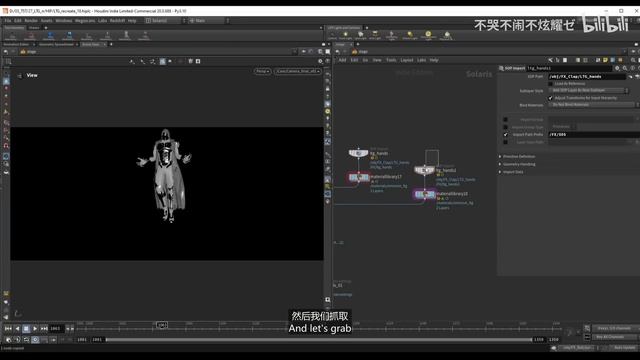Open the Render menu

[x=31, y=20]
